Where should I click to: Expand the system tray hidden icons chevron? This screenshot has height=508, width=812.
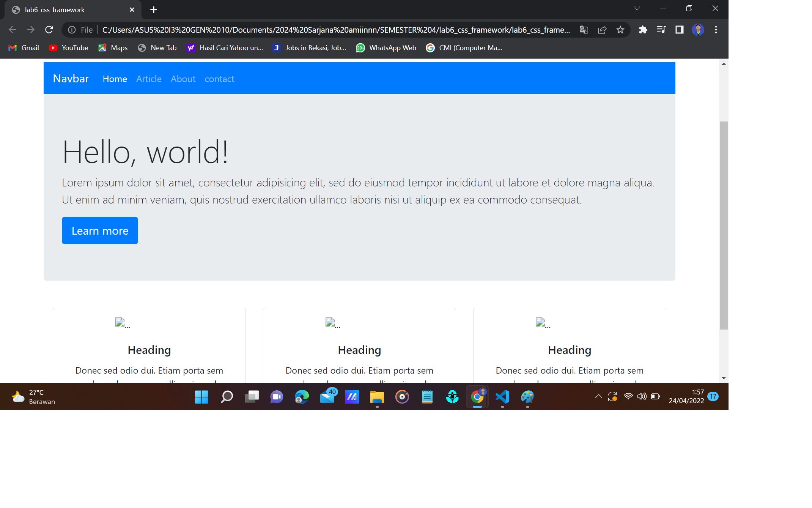tap(598, 396)
